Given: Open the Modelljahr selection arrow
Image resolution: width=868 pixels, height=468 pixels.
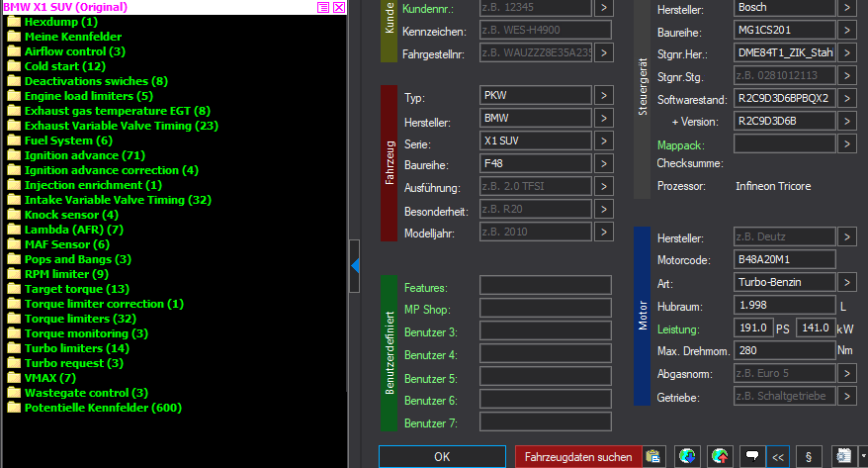Looking at the screenshot, I should pos(604,232).
